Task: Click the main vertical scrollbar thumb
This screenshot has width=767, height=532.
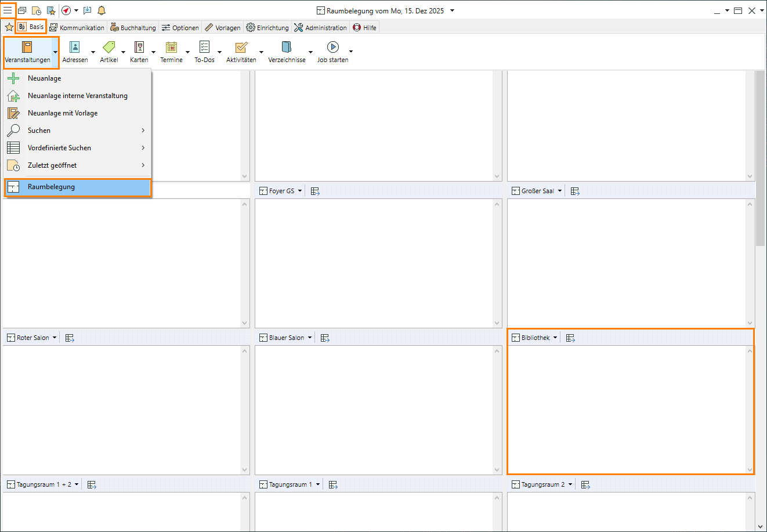Action: pyautogui.click(x=760, y=158)
